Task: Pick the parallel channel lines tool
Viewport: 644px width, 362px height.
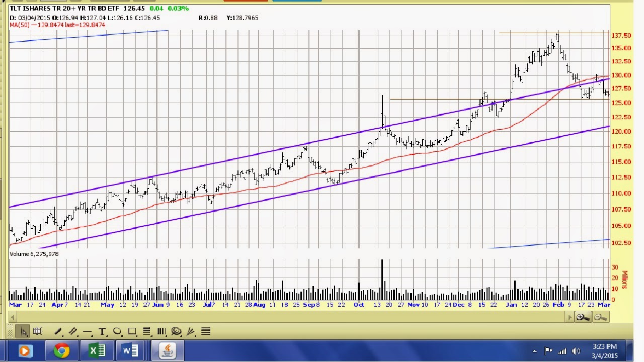Action: (73, 331)
